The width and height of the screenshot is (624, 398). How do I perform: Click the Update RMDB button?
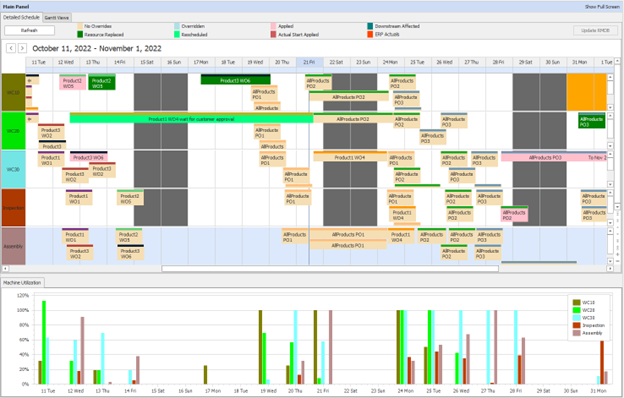(x=595, y=30)
